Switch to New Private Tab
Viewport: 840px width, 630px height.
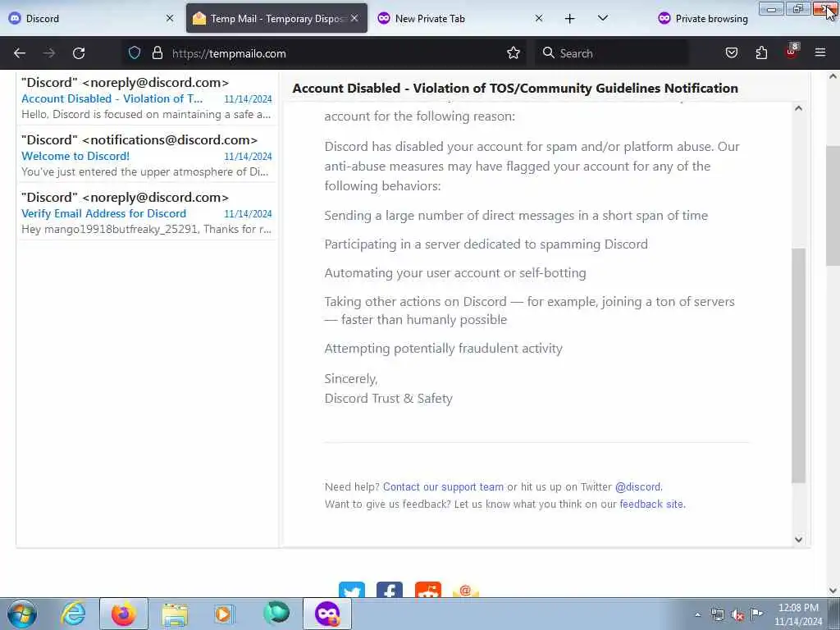(460, 18)
